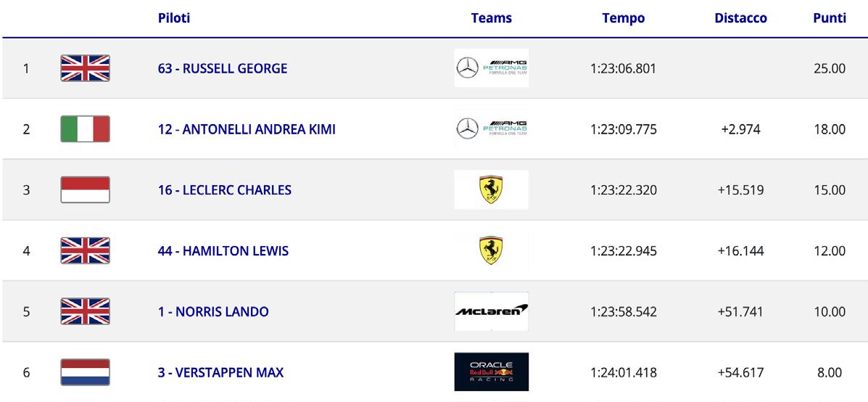Open driver link 12 - Antonelli Andrea Kimi
This screenshot has width=868, height=402.
(247, 130)
